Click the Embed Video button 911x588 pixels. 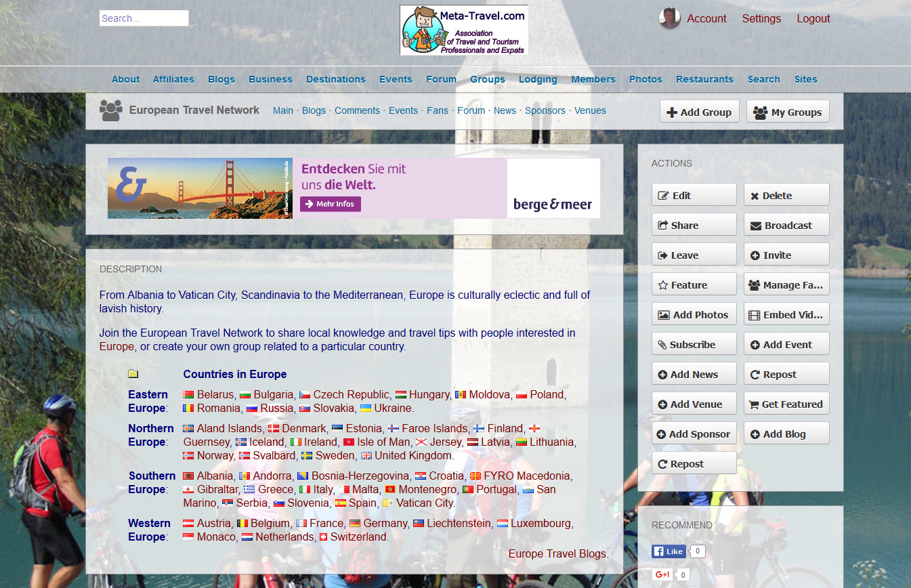point(786,314)
